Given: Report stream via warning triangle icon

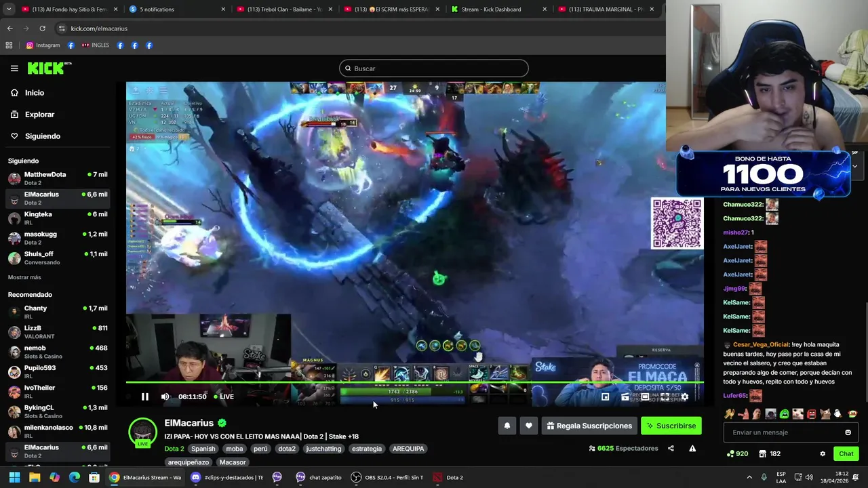Looking at the screenshot, I should (x=692, y=448).
